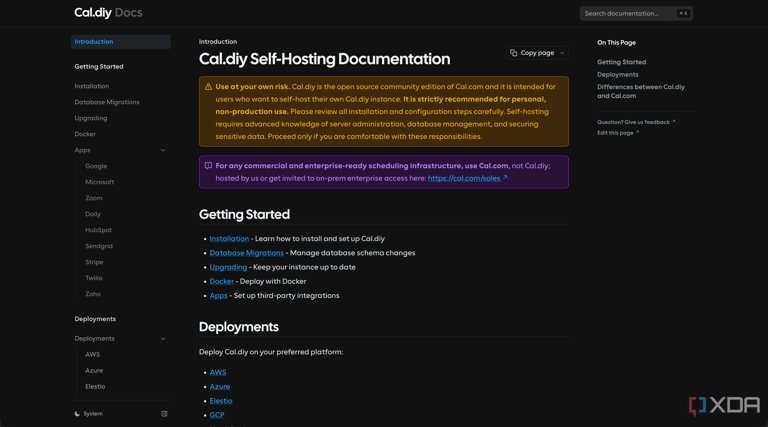Collapse the Deployments sidebar chevron
768x427 pixels.
163,338
